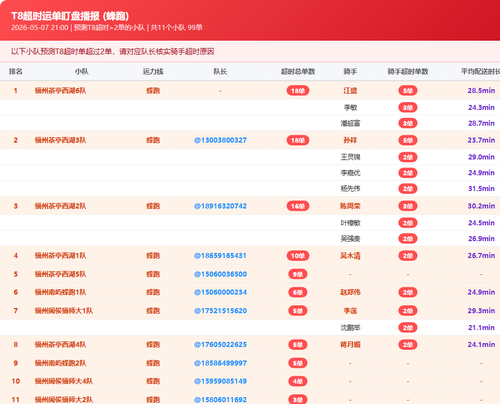This screenshot has width=500, height=404.
Task: Select team name 福州南屿蜂跑1队
Action: (x=60, y=292)
